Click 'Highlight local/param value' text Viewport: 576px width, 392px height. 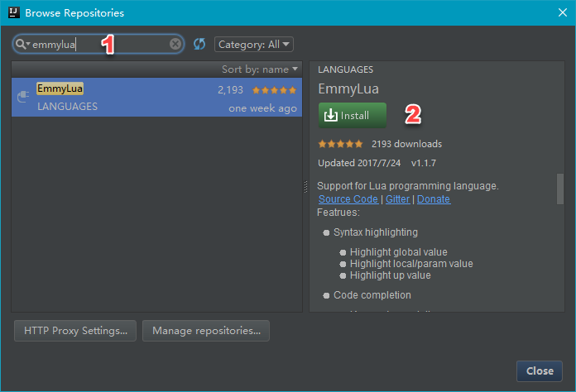point(411,264)
